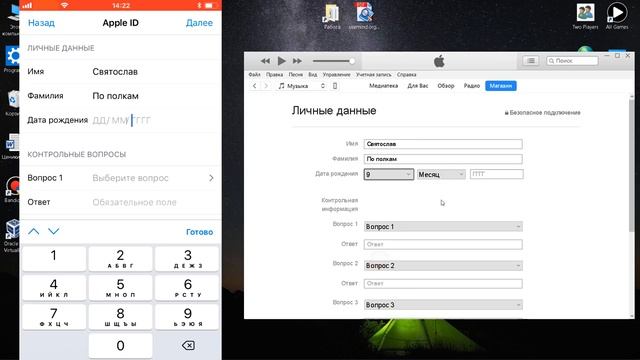This screenshot has height=360, width=640.
Task: Tap keypad digit 7
Action: (x=54, y=317)
